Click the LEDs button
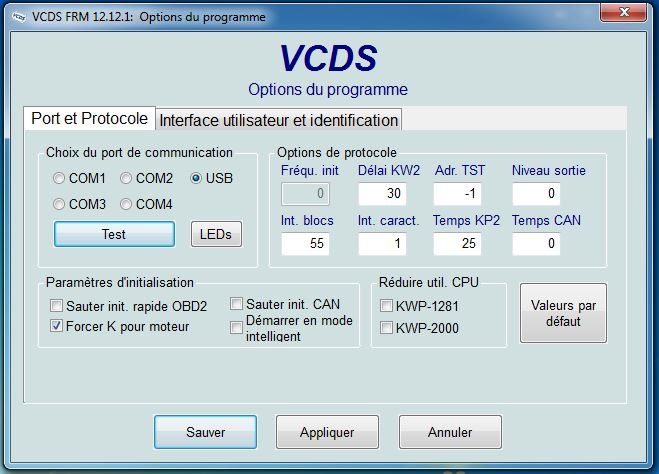659x474 pixels. (216, 234)
